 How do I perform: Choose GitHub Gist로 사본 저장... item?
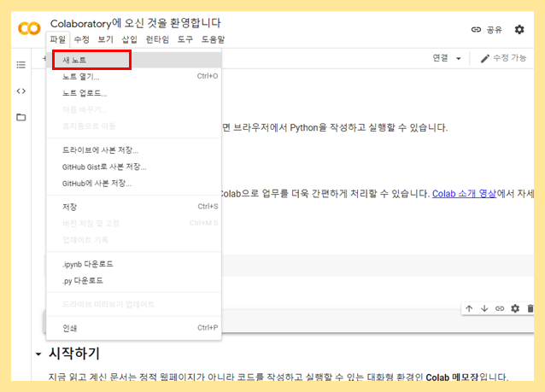click(x=134, y=167)
